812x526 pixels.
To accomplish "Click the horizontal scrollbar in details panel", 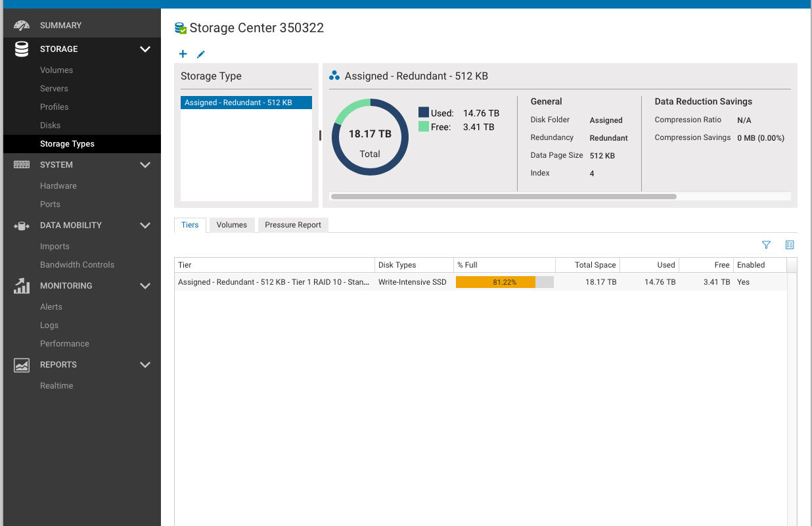I will tap(503, 197).
